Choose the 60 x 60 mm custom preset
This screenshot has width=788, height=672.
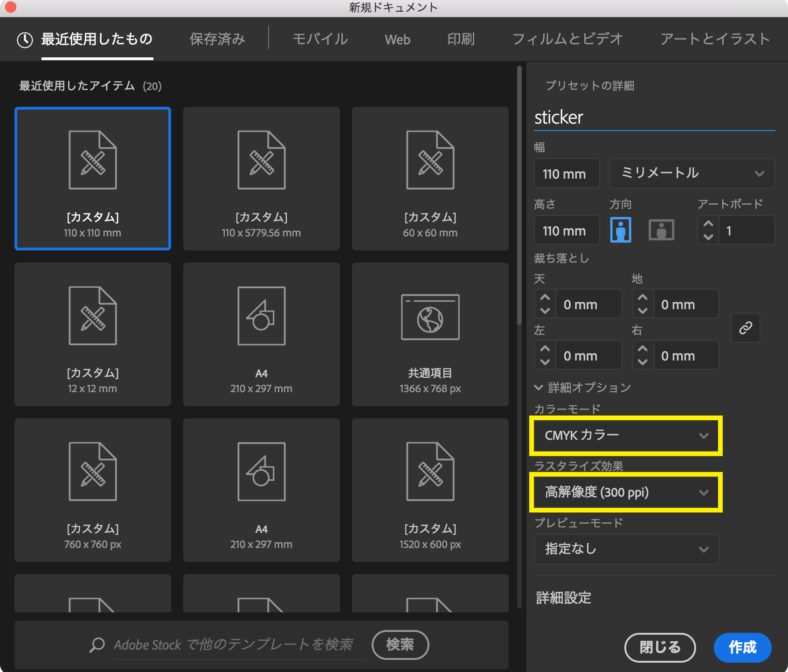[x=430, y=179]
